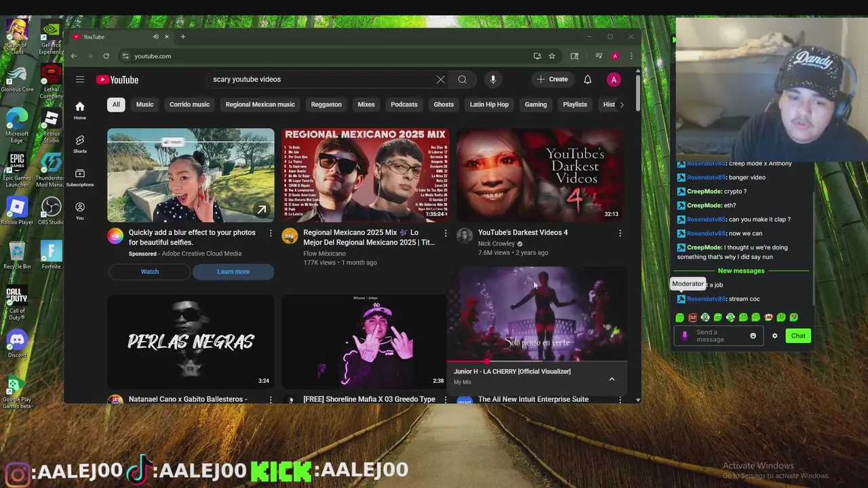Image resolution: width=868 pixels, height=488 pixels.
Task: Open the Chrome media controls icon
Action: (x=599, y=56)
